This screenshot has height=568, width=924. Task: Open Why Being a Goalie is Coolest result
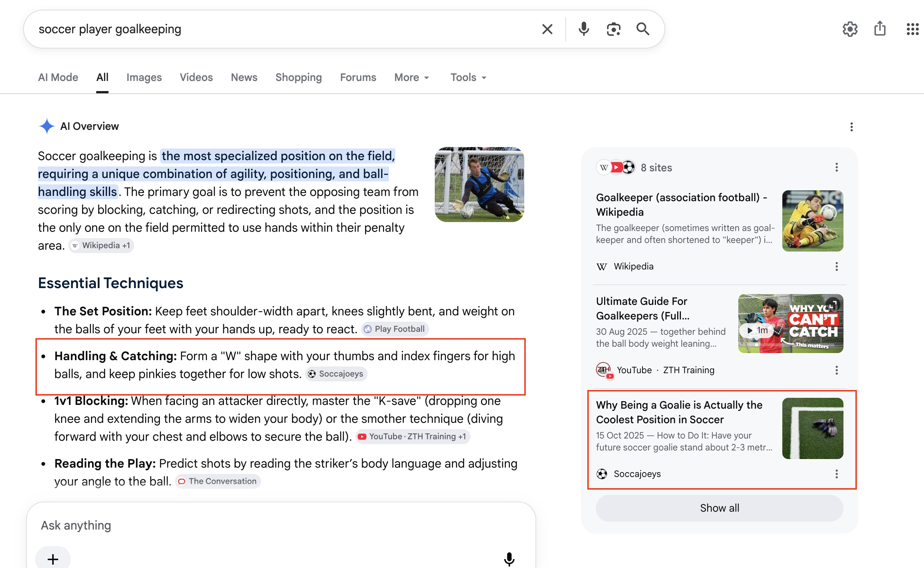tap(679, 412)
